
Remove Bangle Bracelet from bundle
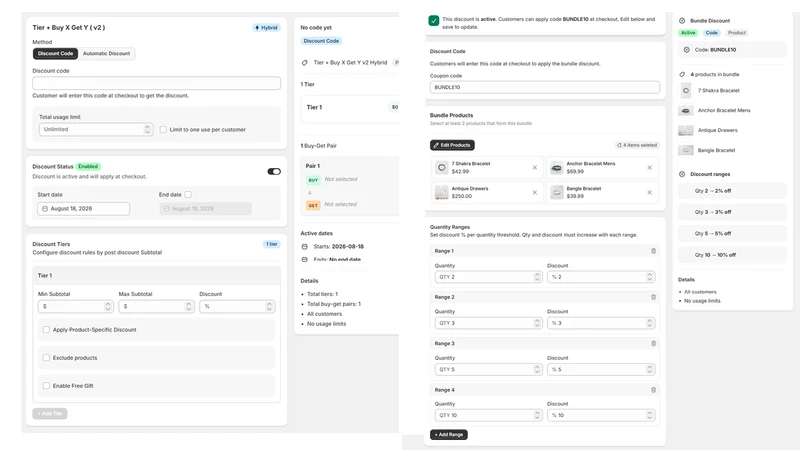649,192
